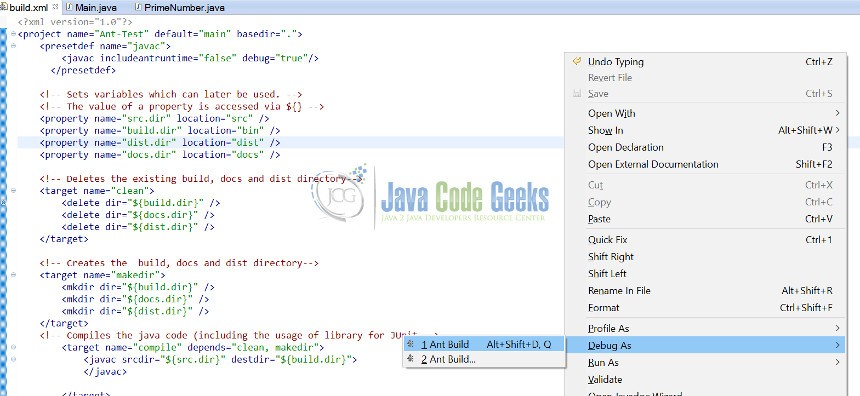Expand the Run As submenu arrow
The height and width of the screenshot is (396, 860).
[838, 362]
